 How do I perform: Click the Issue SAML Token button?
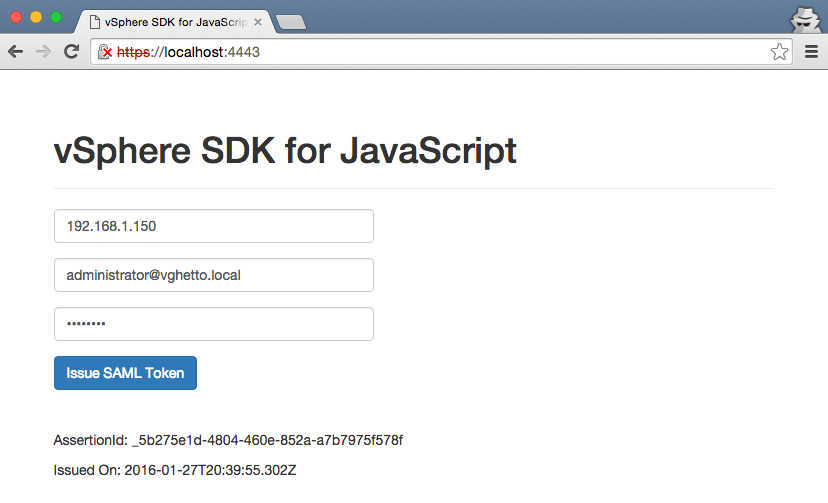click(125, 373)
